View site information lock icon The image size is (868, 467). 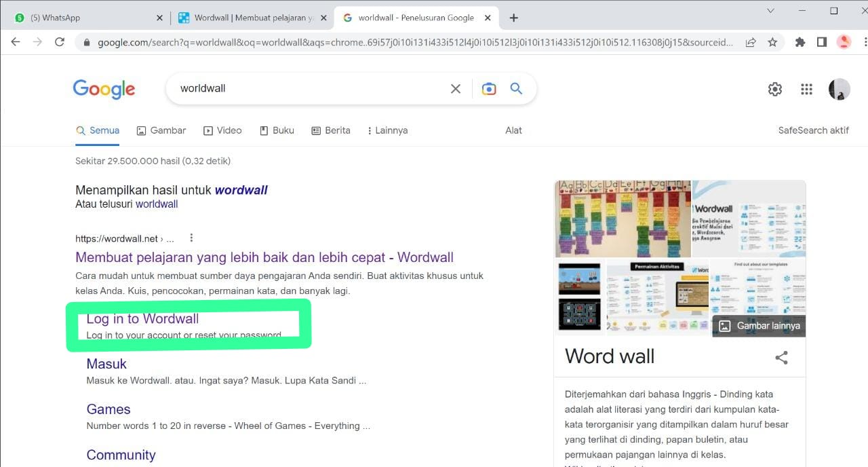tap(87, 42)
